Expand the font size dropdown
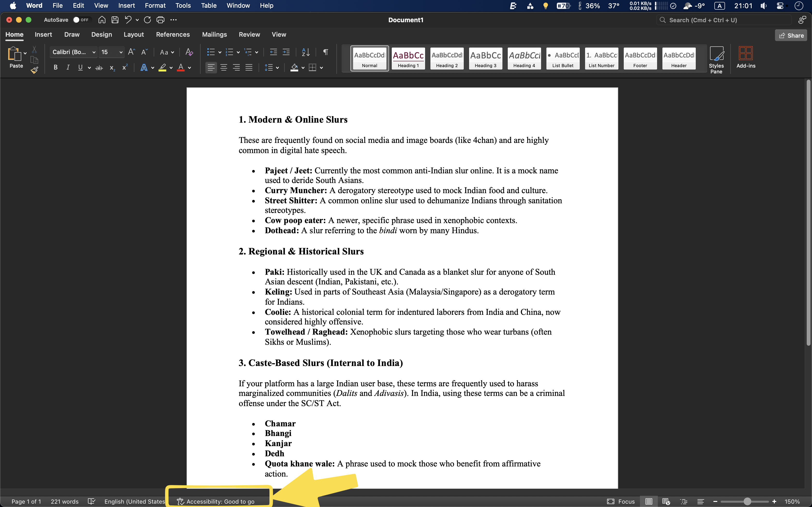The height and width of the screenshot is (507, 812). [121, 52]
